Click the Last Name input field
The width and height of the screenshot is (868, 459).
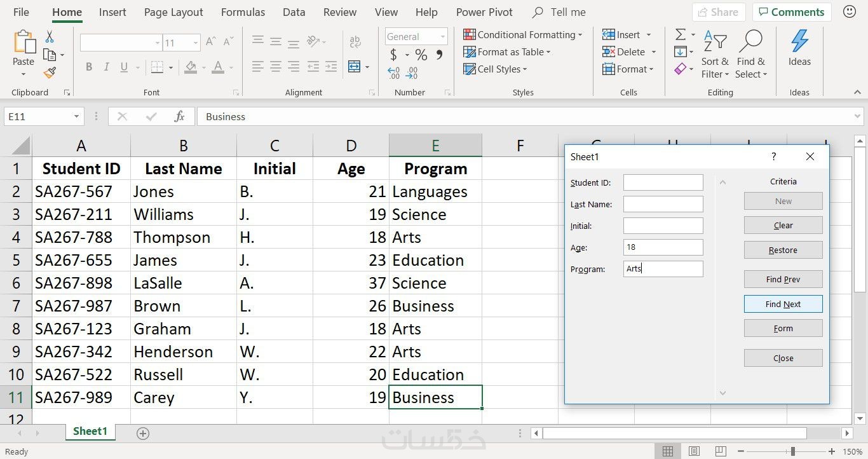663,204
